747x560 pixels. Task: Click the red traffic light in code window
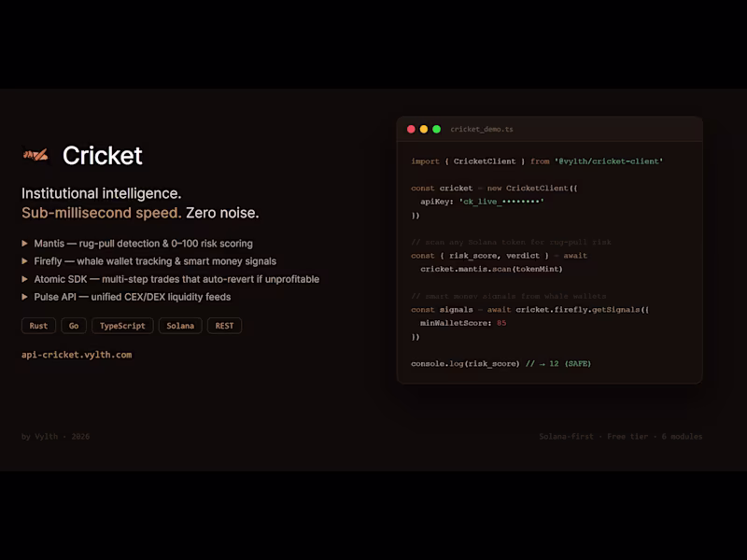click(412, 129)
